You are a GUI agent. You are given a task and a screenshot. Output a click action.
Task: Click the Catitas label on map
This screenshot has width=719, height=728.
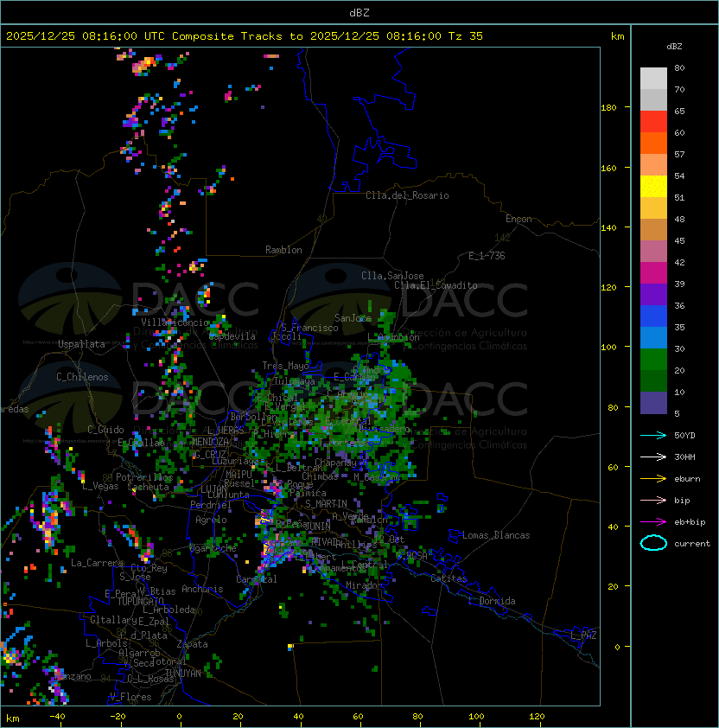click(449, 578)
